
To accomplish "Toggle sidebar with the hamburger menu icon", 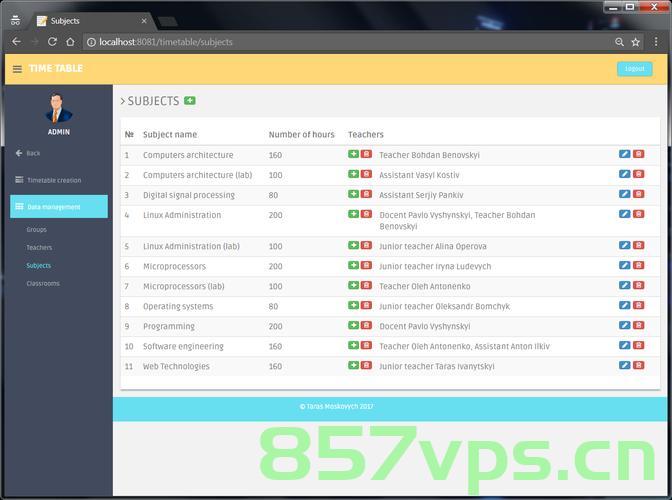I will tap(17, 69).
